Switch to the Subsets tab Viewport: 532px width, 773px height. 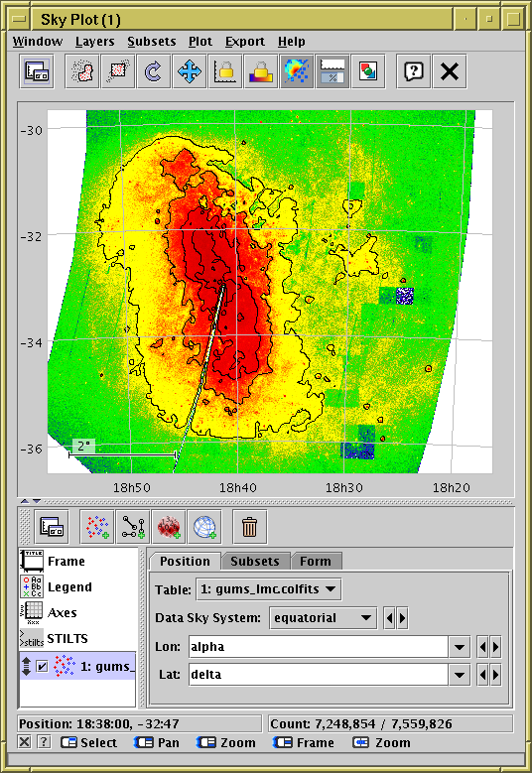pyautogui.click(x=255, y=561)
